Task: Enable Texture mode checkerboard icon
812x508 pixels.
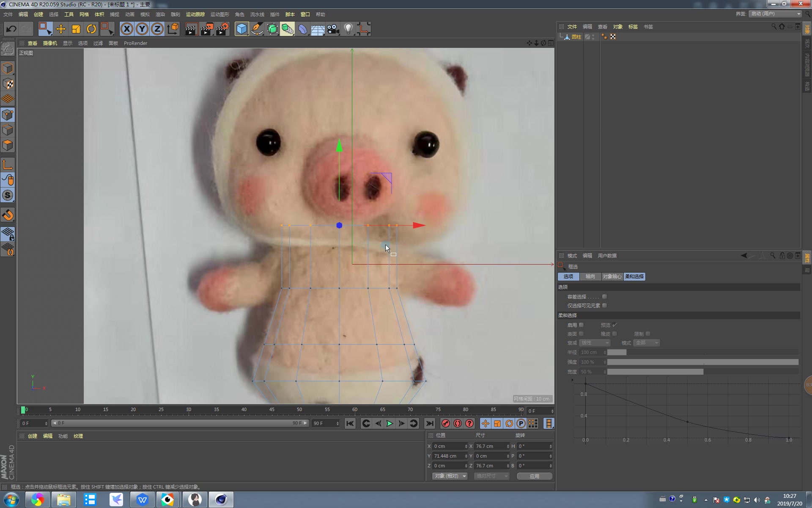Action: [8, 84]
